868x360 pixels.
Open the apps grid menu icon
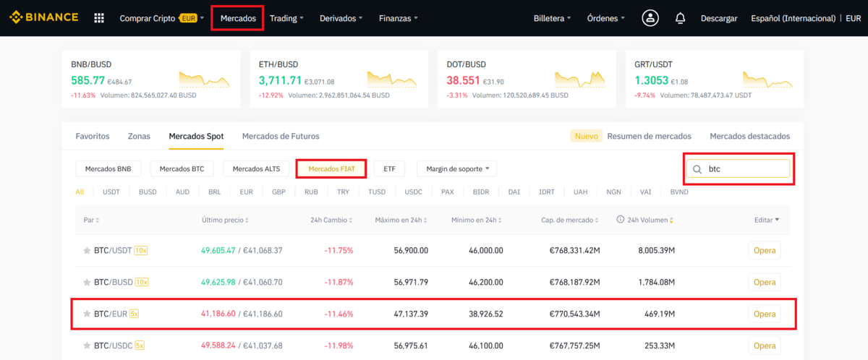click(x=99, y=18)
